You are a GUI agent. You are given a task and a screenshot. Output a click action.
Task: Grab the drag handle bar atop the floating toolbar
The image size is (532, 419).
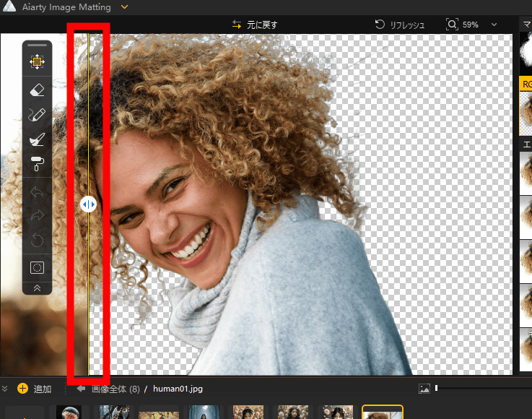click(37, 45)
